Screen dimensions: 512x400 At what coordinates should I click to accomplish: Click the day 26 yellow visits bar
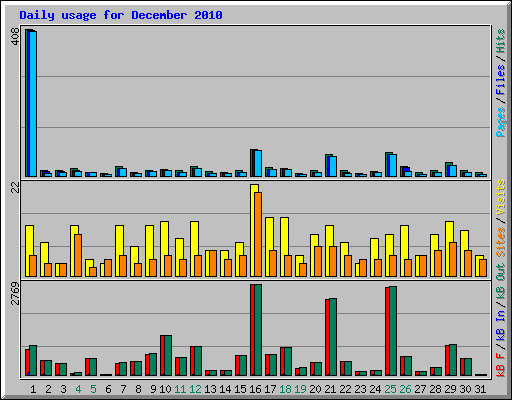pos(403,251)
